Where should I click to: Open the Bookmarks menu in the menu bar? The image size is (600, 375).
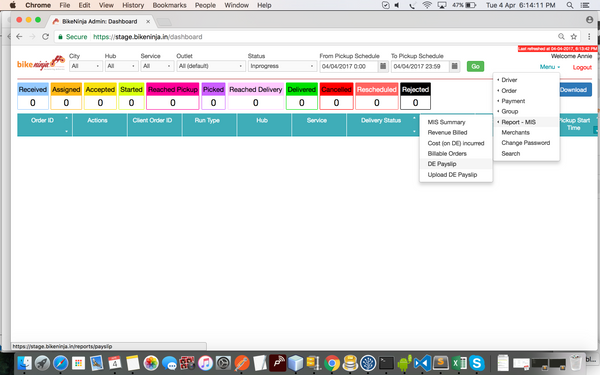pyautogui.click(x=169, y=5)
